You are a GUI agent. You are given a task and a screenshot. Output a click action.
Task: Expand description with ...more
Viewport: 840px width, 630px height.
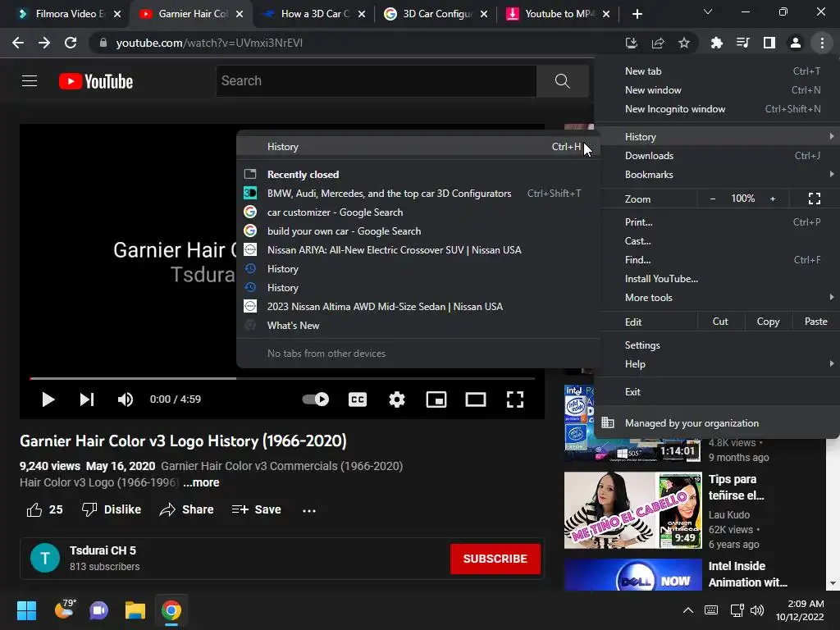201,482
